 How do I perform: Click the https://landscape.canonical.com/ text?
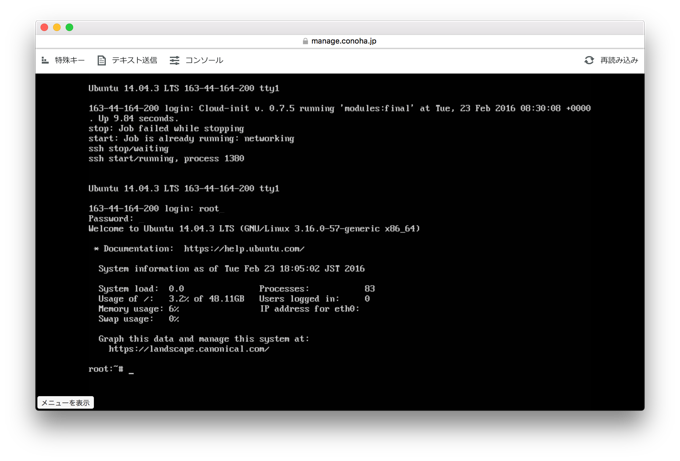point(189,349)
